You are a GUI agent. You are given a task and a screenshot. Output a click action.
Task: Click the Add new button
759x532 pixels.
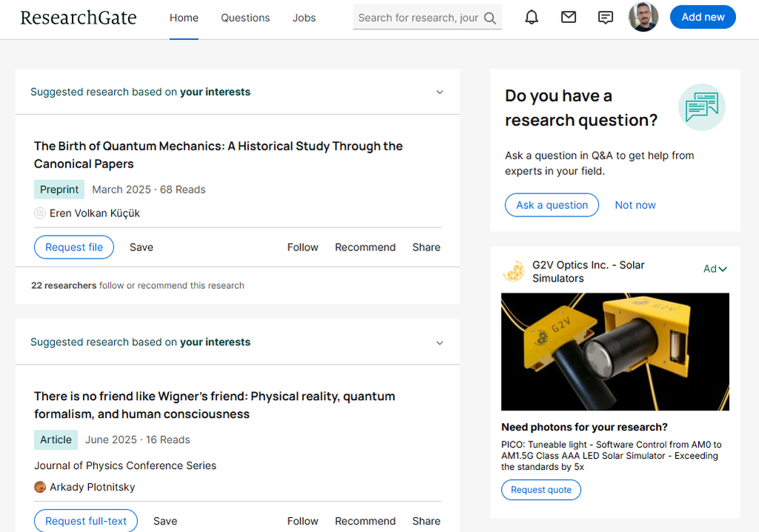click(703, 17)
